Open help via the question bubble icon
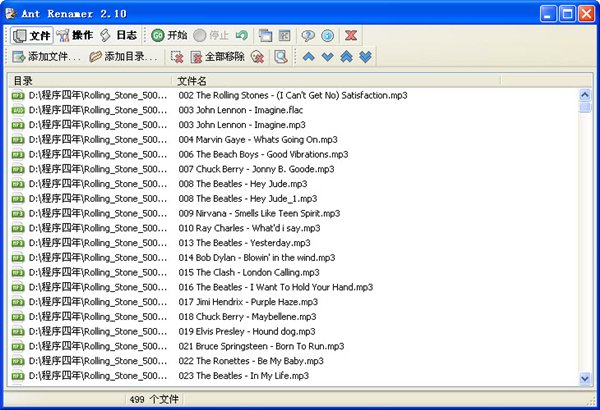600x410 pixels. (308, 36)
